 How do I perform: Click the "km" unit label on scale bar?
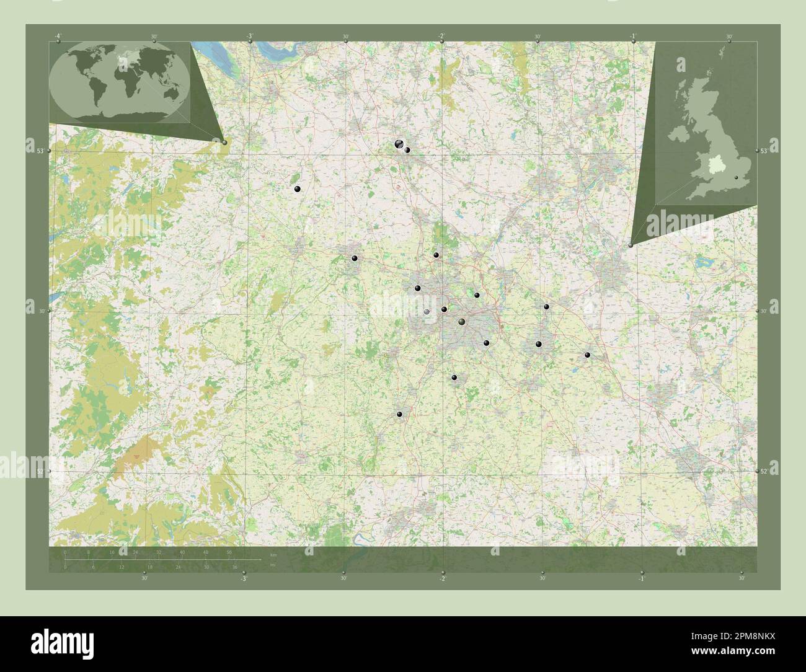[x=273, y=554]
